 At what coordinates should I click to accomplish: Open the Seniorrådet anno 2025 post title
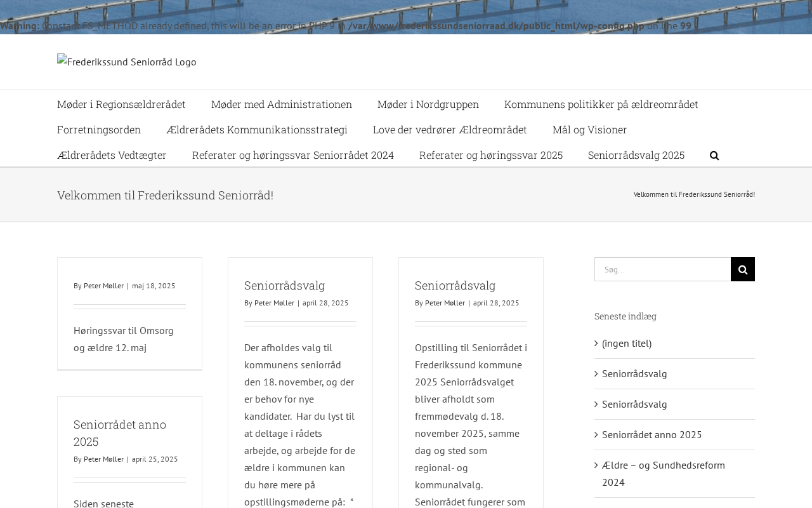[120, 432]
